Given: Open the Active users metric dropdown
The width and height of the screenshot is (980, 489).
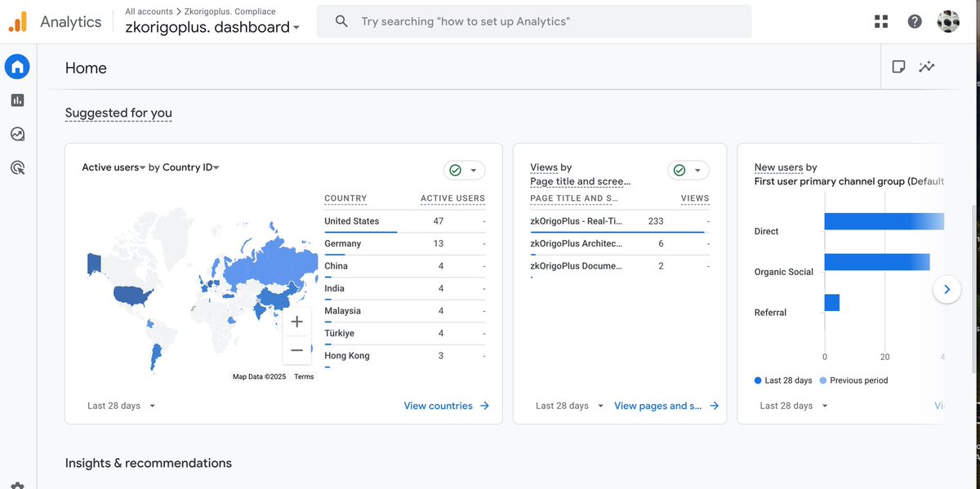Looking at the screenshot, I should click(x=114, y=167).
